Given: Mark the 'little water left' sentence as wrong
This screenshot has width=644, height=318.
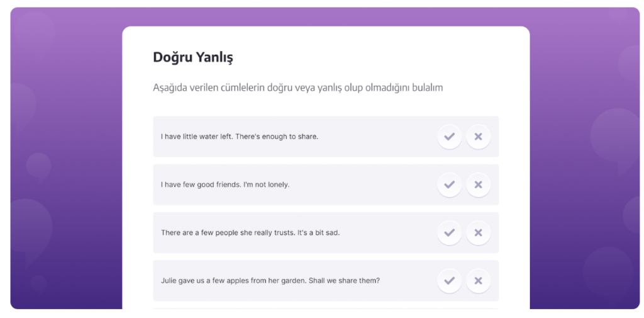Looking at the screenshot, I should (478, 137).
